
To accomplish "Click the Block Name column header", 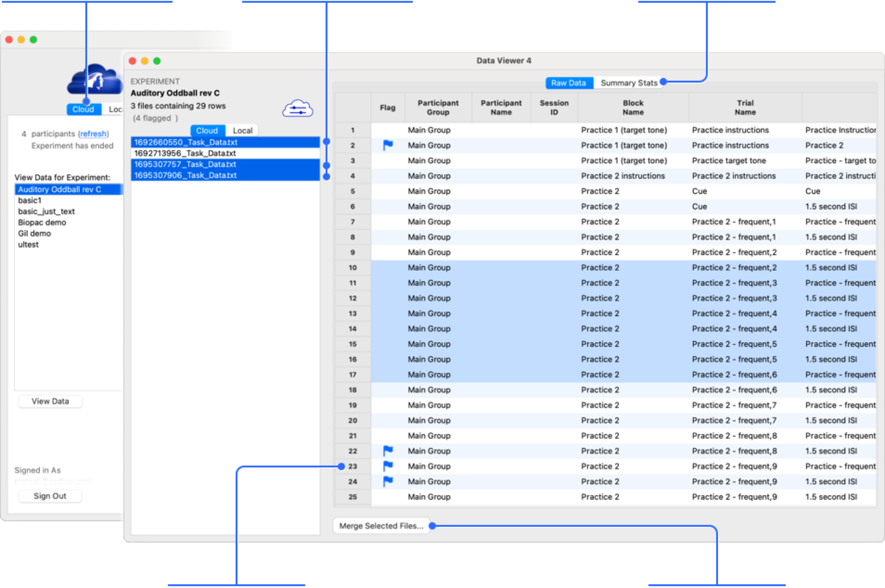I will coord(633,108).
